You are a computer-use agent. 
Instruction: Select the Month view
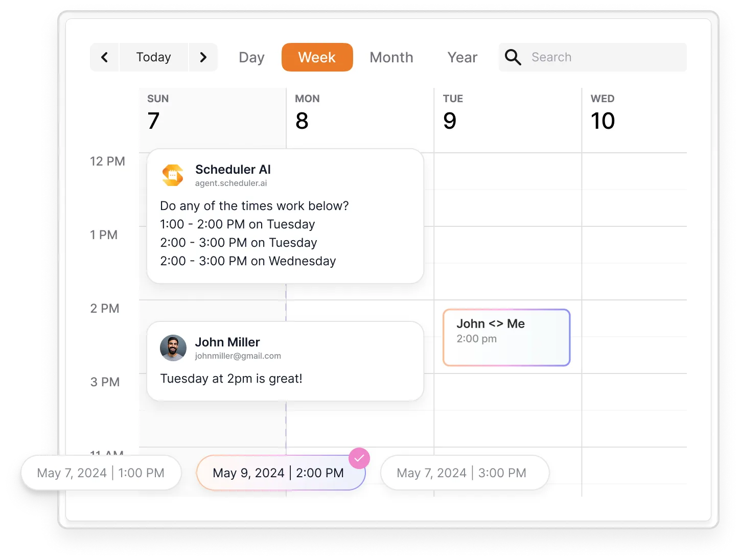point(391,57)
